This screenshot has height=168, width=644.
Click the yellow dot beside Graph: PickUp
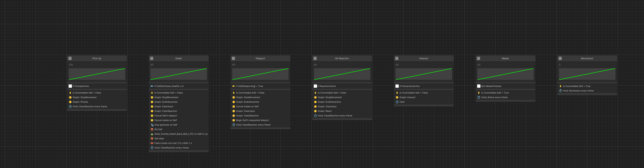click(70, 102)
